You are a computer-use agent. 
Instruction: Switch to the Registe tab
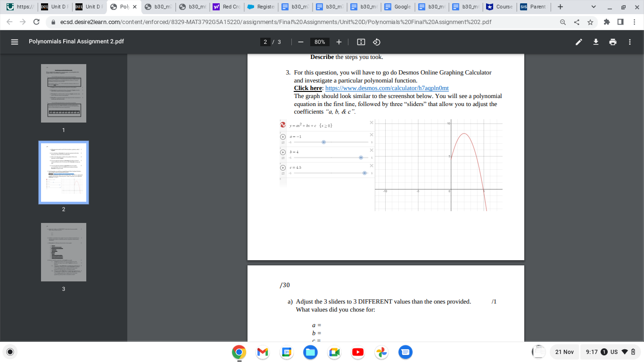pyautogui.click(x=261, y=7)
